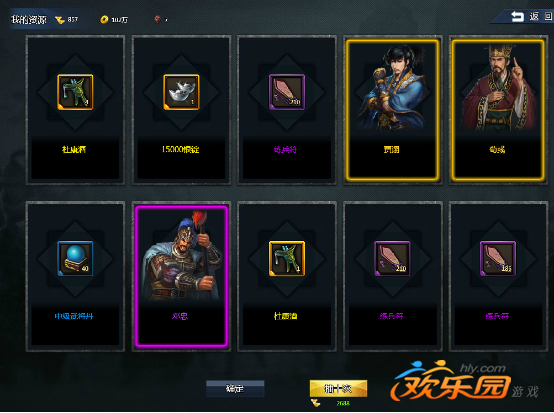Click the 中级武将丹 name label
The width and height of the screenshot is (554, 413).
click(74, 316)
